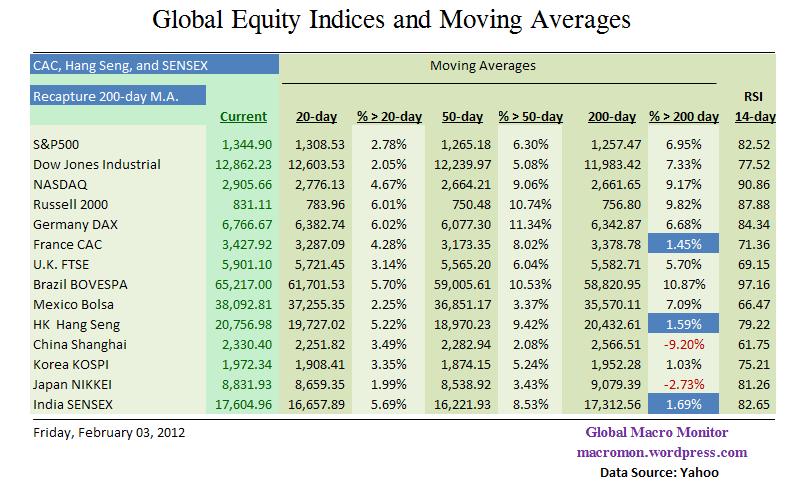Click the Moving Averages group header

482,66
